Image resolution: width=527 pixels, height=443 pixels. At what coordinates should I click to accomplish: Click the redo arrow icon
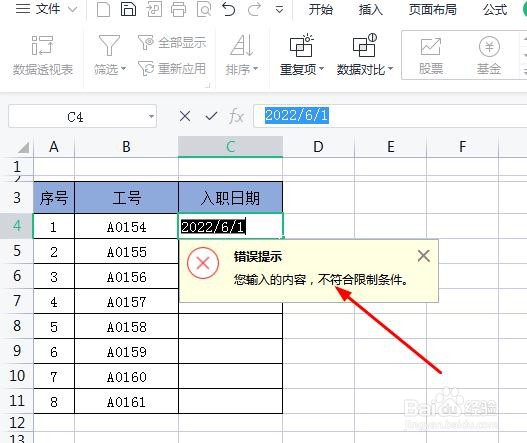pyautogui.click(x=254, y=9)
